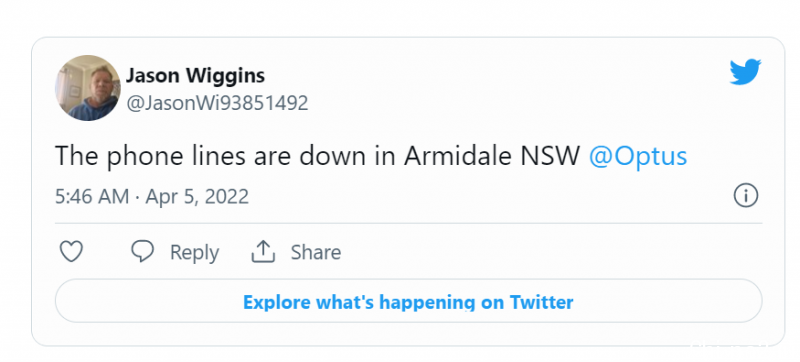Click the words Armidale NSW in tweet
The height and width of the screenshot is (362, 800).
[492, 156]
